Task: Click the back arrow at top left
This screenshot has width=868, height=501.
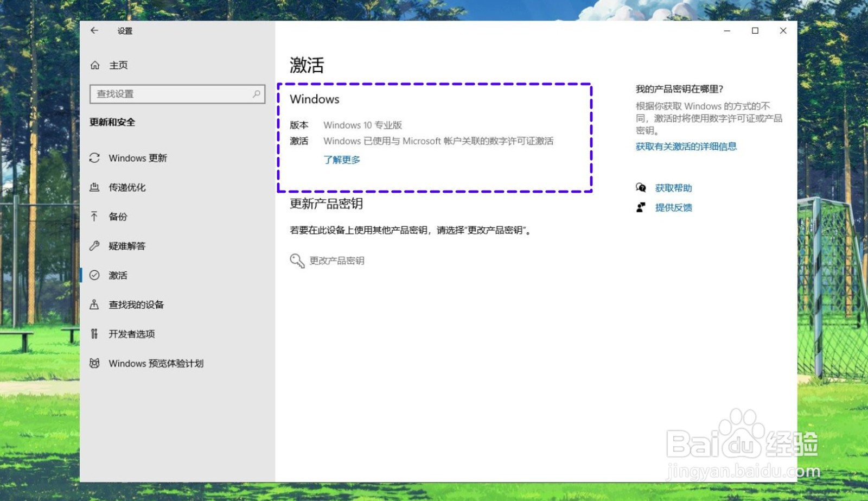Action: click(x=94, y=31)
